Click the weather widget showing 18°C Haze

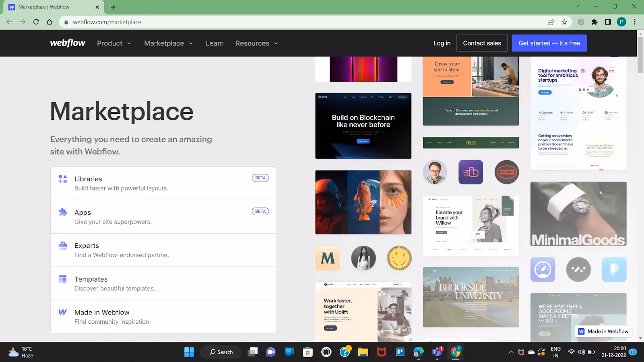click(21, 352)
